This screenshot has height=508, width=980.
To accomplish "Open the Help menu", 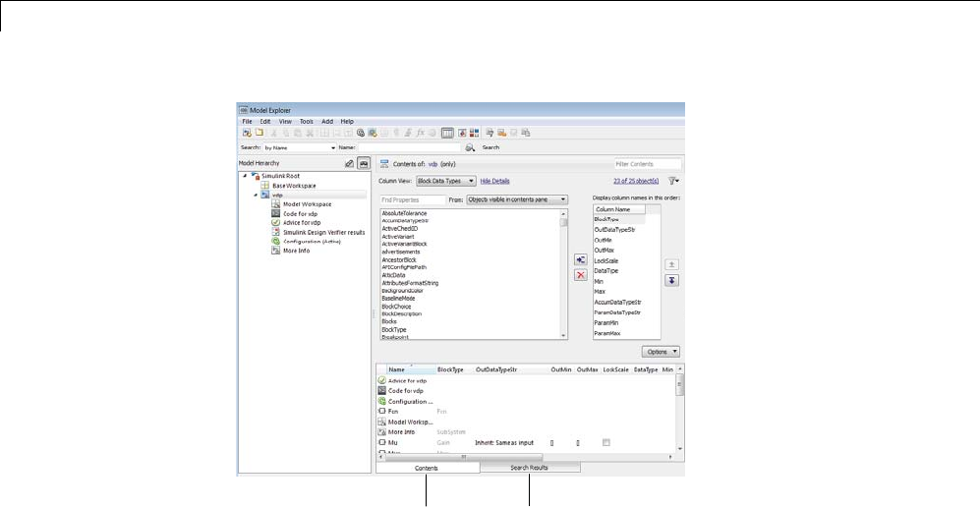I will coord(347,121).
